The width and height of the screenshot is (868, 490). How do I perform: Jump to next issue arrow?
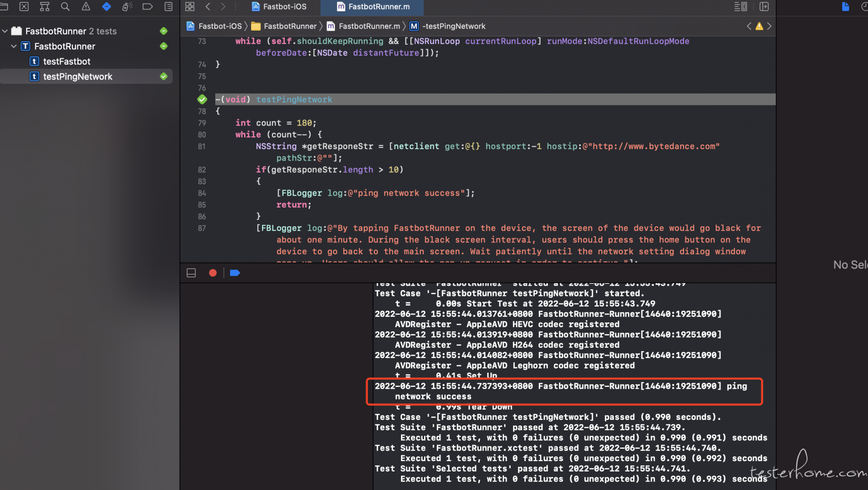pos(769,26)
